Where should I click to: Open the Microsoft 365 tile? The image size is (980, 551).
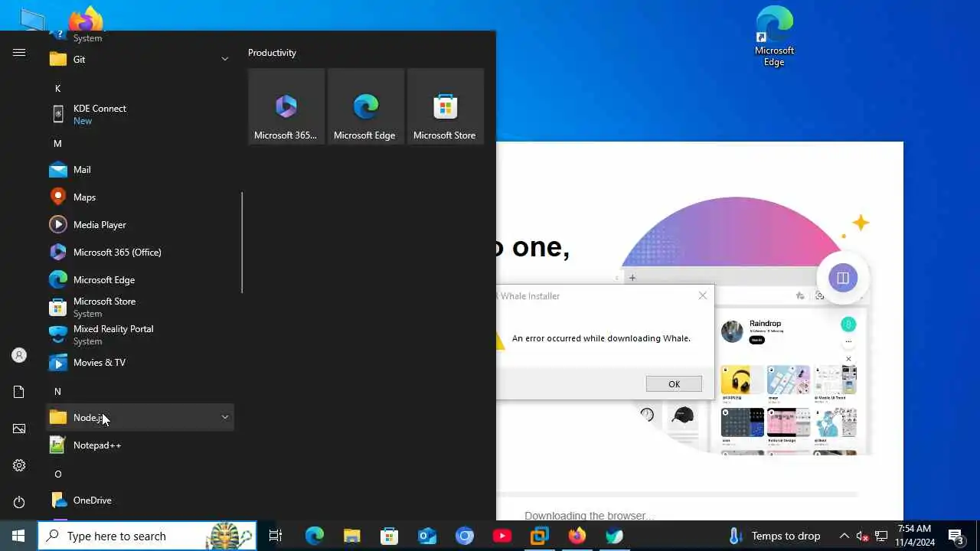coord(286,106)
